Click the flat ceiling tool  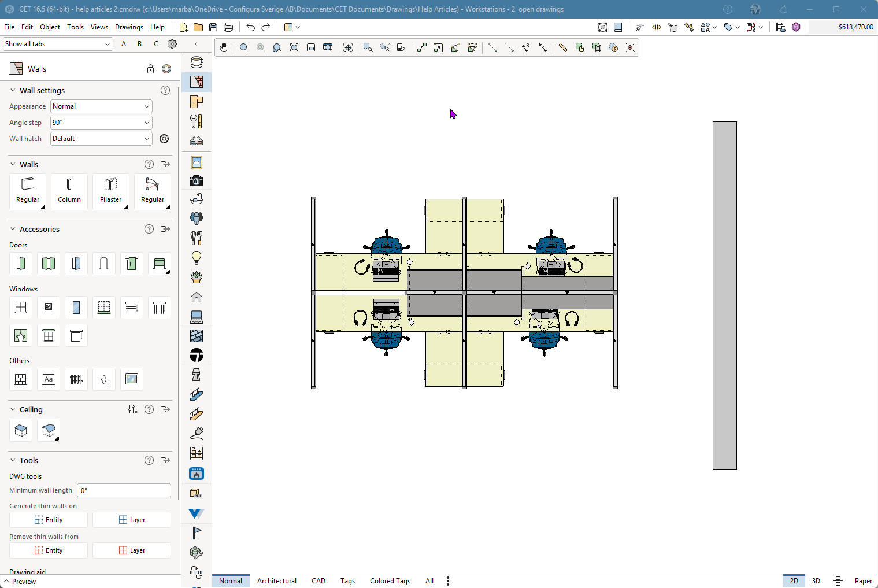(21, 430)
